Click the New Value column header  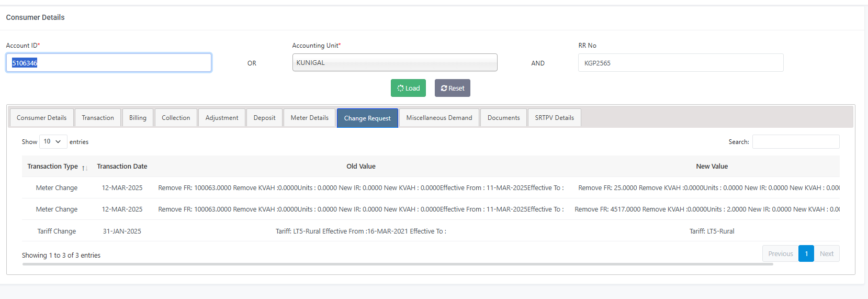(x=712, y=167)
